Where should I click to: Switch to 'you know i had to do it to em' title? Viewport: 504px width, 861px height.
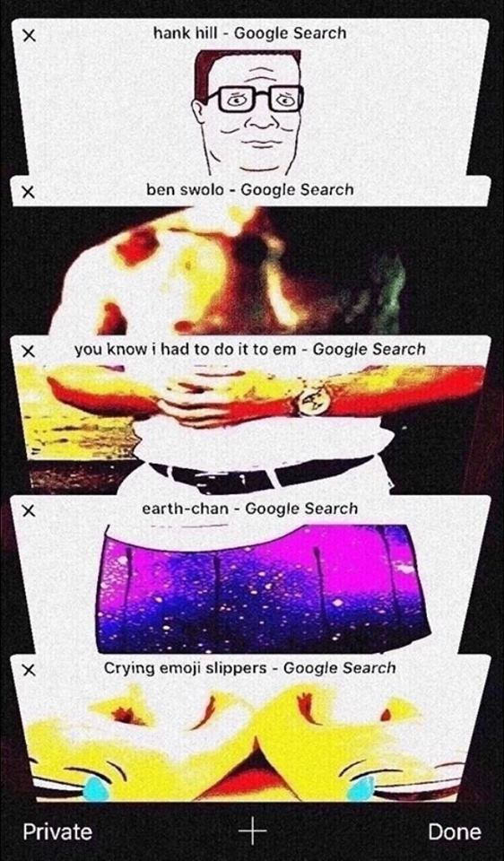(250, 349)
